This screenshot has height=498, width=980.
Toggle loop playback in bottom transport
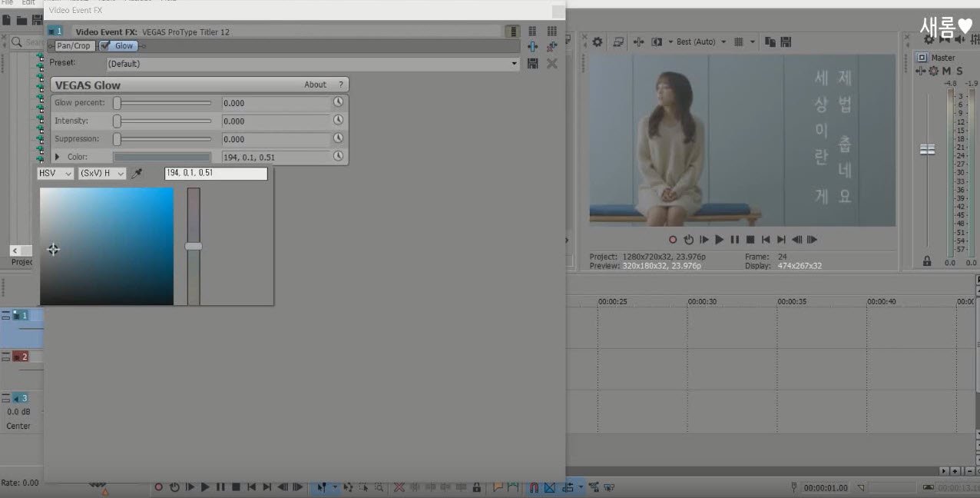(174, 487)
